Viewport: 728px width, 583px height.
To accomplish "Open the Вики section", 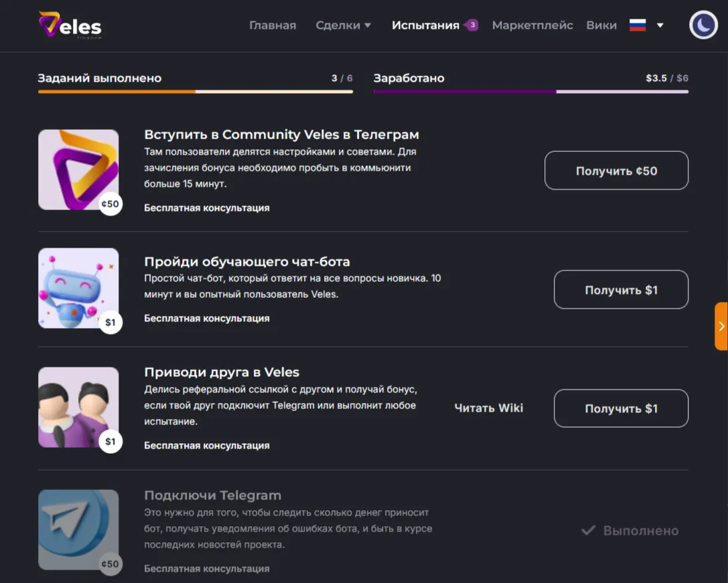I will (x=601, y=25).
